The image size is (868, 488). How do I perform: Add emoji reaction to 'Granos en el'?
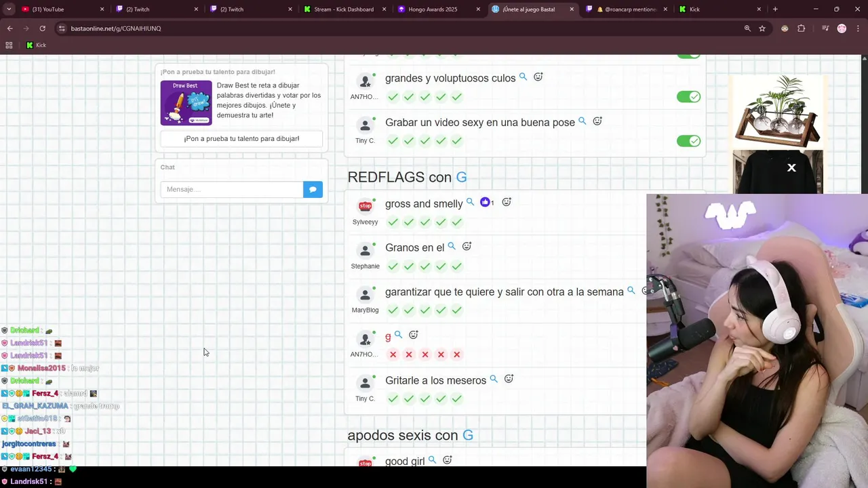pyautogui.click(x=467, y=247)
